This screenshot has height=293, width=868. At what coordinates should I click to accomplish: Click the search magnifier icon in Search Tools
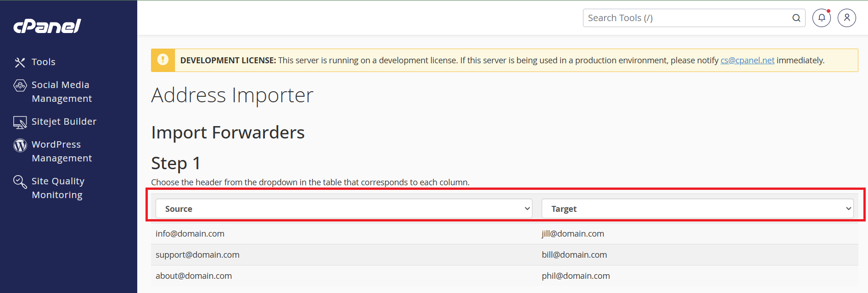pyautogui.click(x=796, y=18)
